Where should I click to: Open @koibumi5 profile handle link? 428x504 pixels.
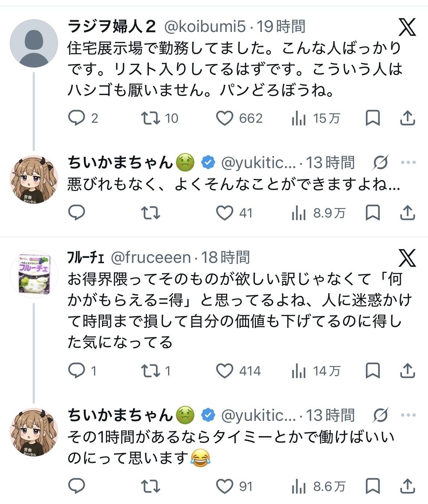pyautogui.click(x=205, y=27)
